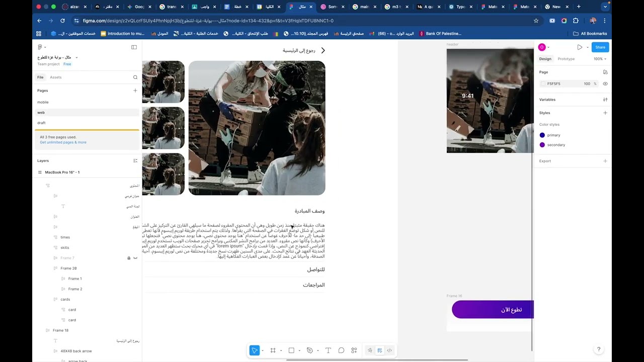Viewport: 644px width, 362px height.
Task: Select the Move tool in bottom toolbar
Action: (x=255, y=350)
